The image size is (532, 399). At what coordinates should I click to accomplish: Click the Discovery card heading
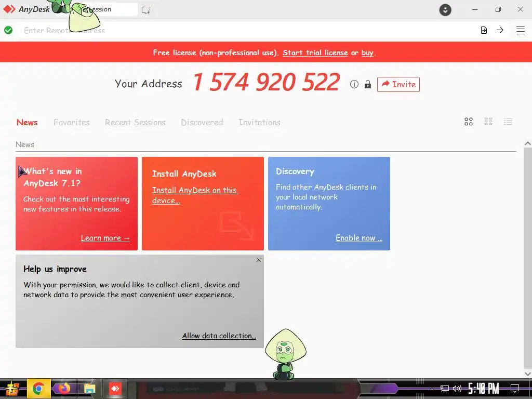[x=295, y=171]
